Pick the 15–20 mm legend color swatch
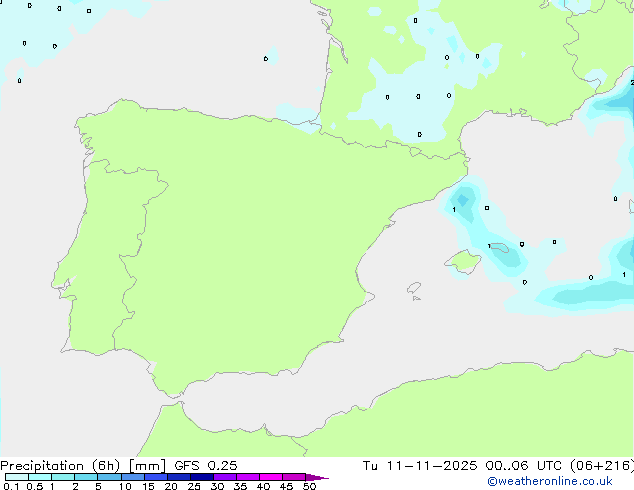634x490 pixels. pyautogui.click(x=156, y=477)
